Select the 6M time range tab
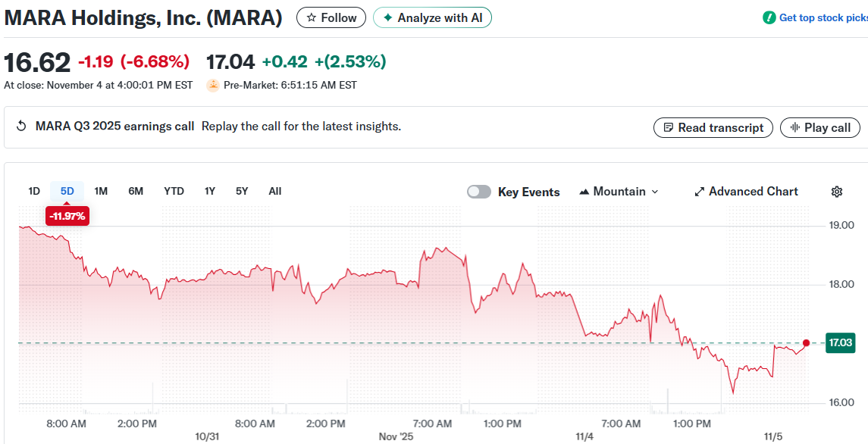The height and width of the screenshot is (444, 868). (136, 191)
